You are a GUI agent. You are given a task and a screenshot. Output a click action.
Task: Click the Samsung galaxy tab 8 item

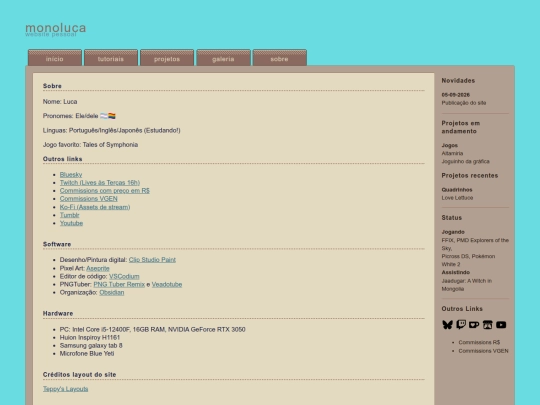coord(91,345)
